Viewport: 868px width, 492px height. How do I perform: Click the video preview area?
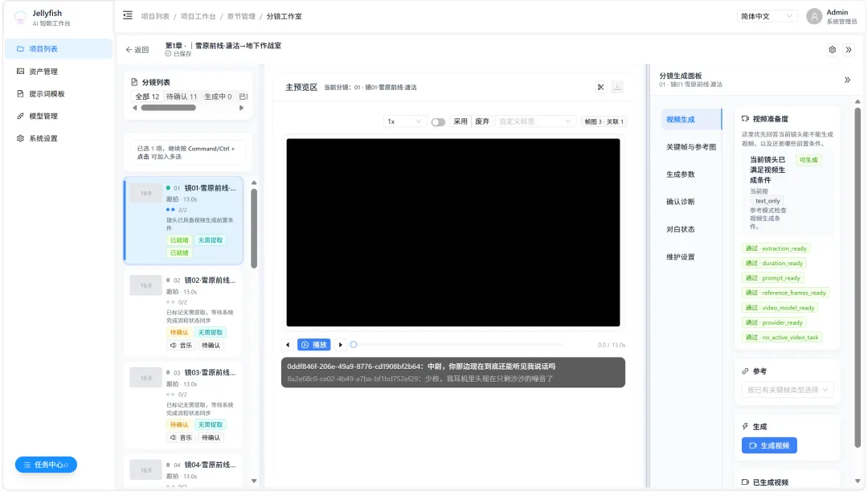coord(452,232)
